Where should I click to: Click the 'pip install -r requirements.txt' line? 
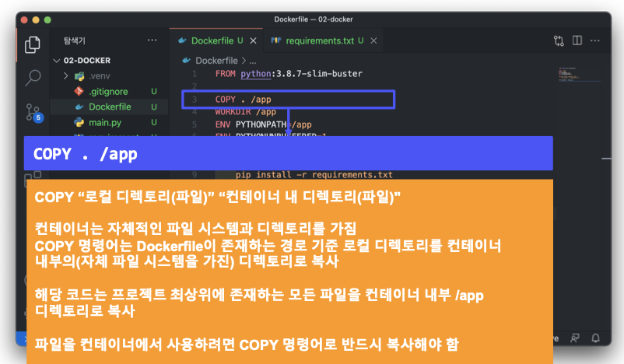pyautogui.click(x=314, y=175)
